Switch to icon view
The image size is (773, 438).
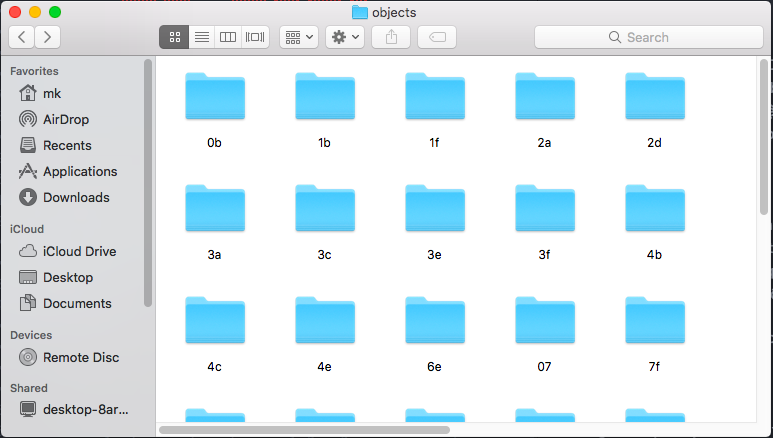[175, 37]
